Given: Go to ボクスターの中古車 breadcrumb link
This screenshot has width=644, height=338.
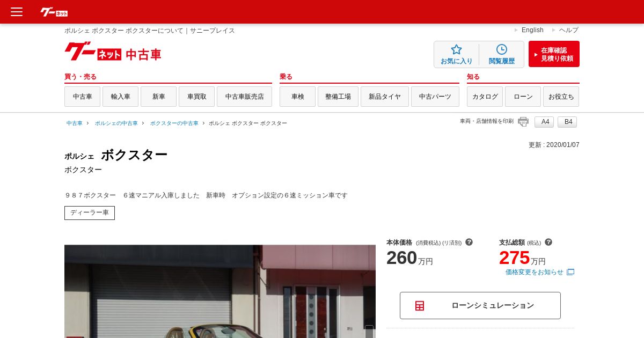Looking at the screenshot, I should (174, 123).
